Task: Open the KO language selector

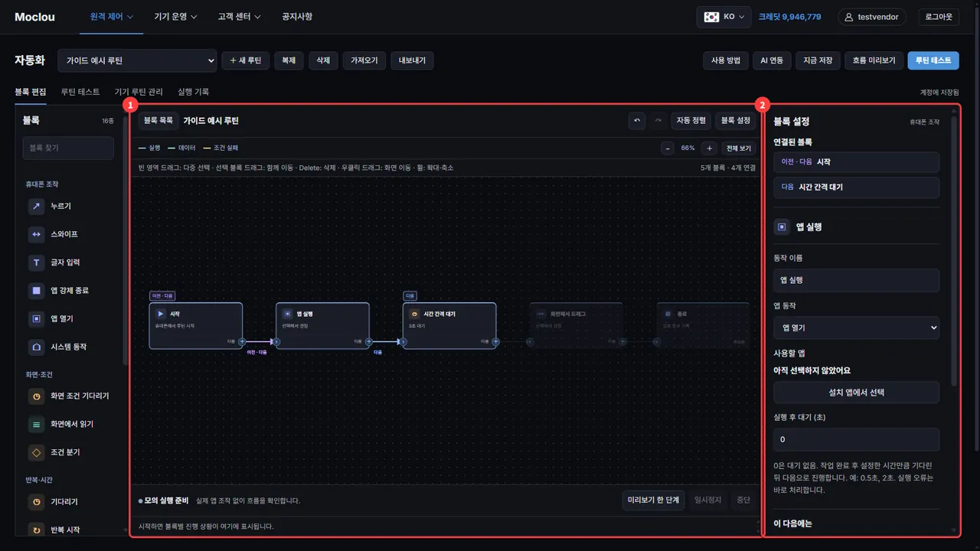Action: [724, 17]
